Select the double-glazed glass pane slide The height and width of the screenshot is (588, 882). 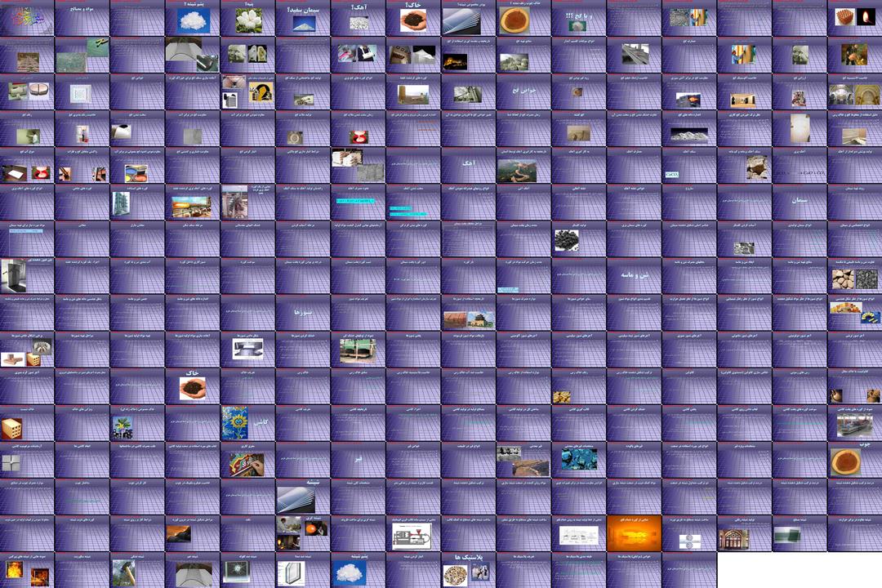point(303,569)
